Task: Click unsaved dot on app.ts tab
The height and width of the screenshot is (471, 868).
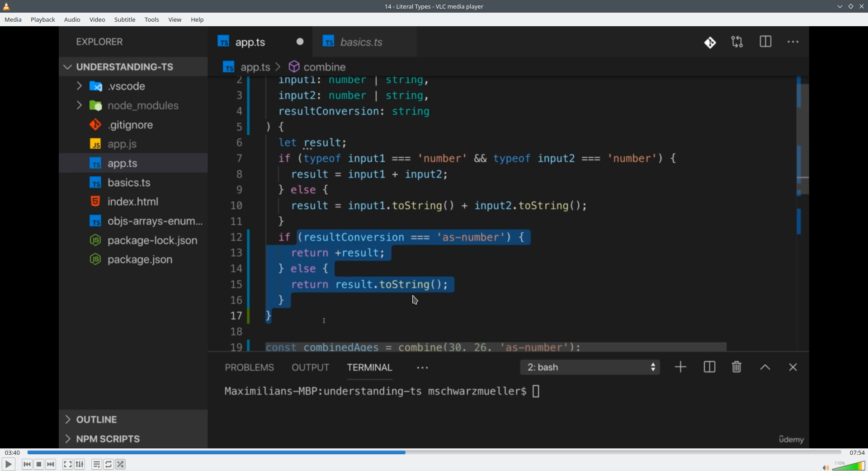Action: click(x=300, y=42)
